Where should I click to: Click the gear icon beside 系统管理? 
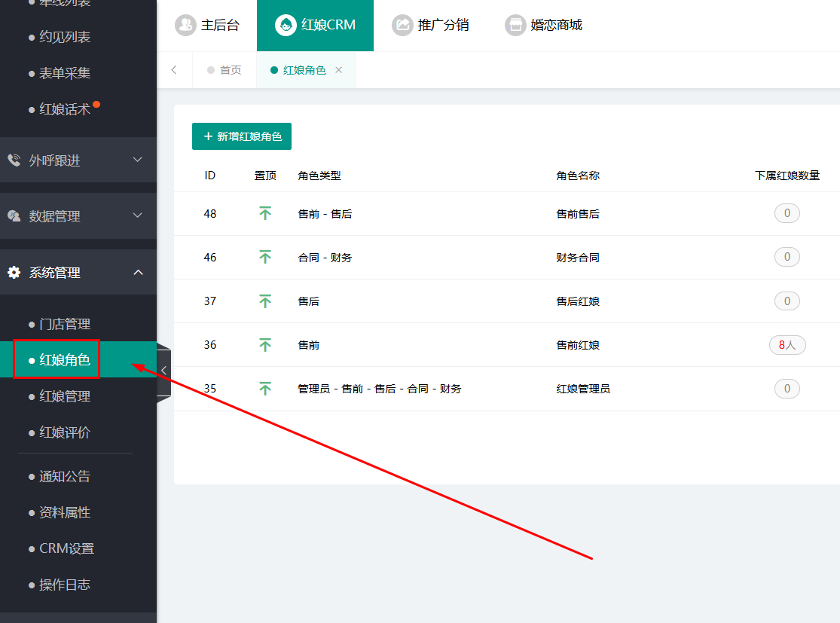14,272
